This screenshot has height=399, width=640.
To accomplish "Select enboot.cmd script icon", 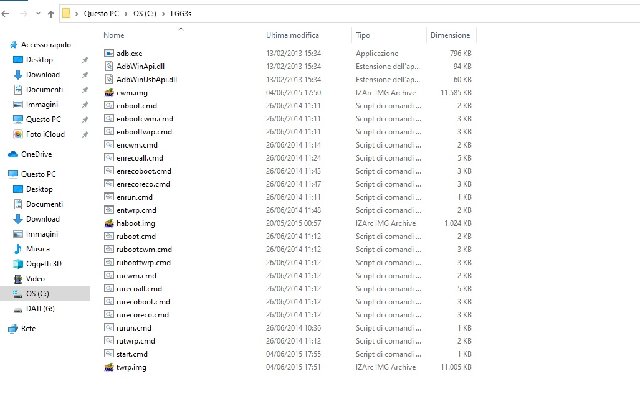I will click(x=109, y=105).
